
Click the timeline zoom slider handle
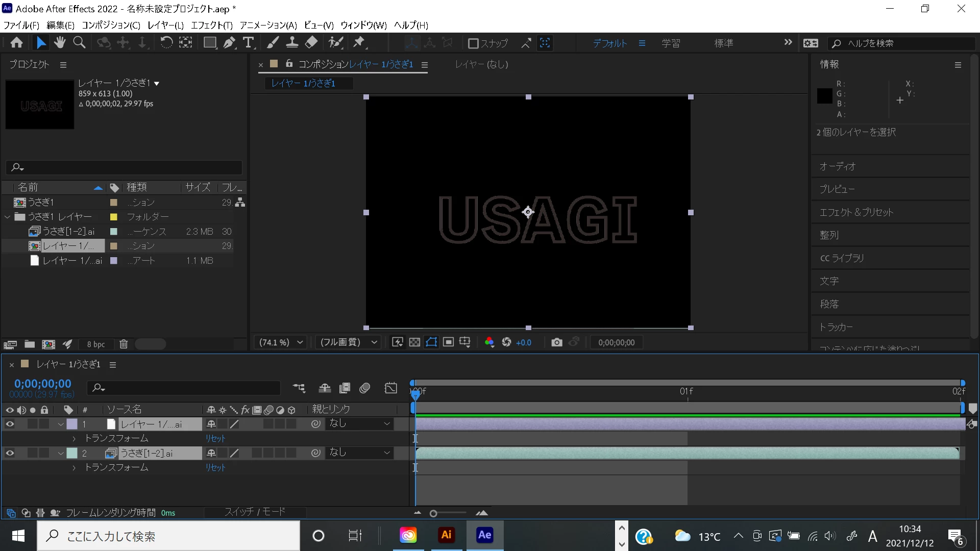pos(433,514)
